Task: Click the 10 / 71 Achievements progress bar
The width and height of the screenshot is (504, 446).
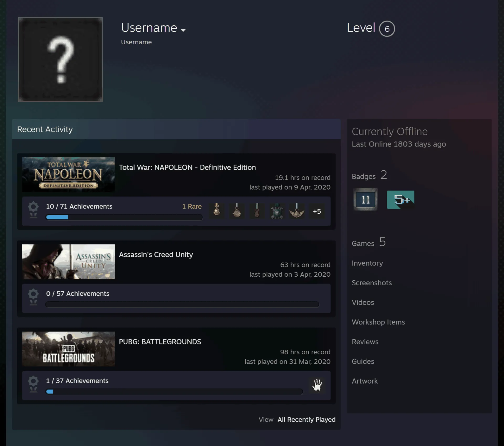Action: (124, 217)
